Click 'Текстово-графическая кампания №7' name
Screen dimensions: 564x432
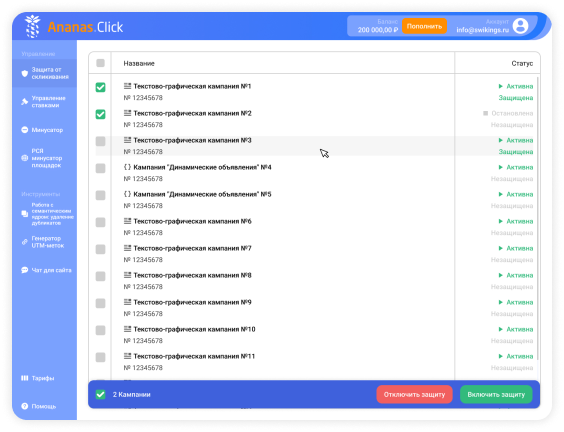pyautogui.click(x=192, y=248)
